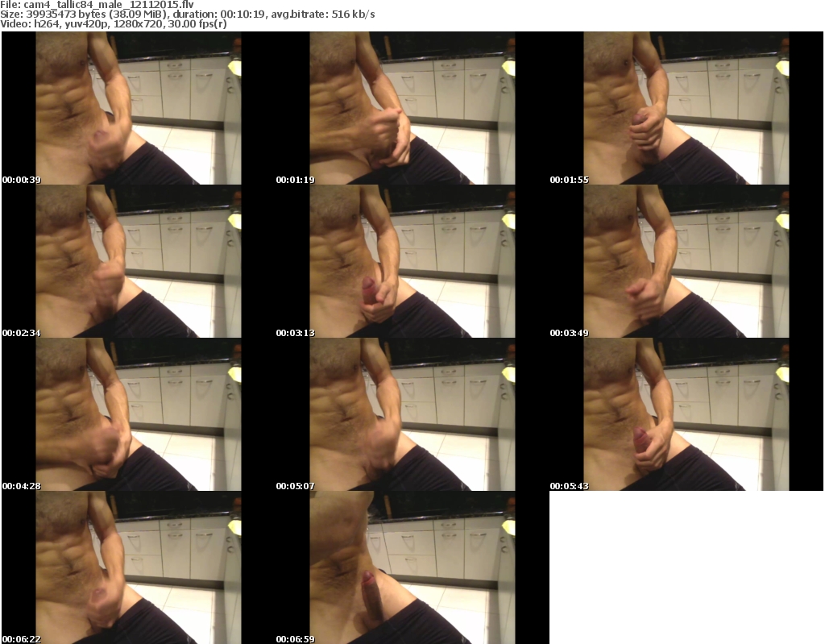Open the frame thumbnail stamped 00:00:39
This screenshot has height=644, width=825.
(139, 108)
